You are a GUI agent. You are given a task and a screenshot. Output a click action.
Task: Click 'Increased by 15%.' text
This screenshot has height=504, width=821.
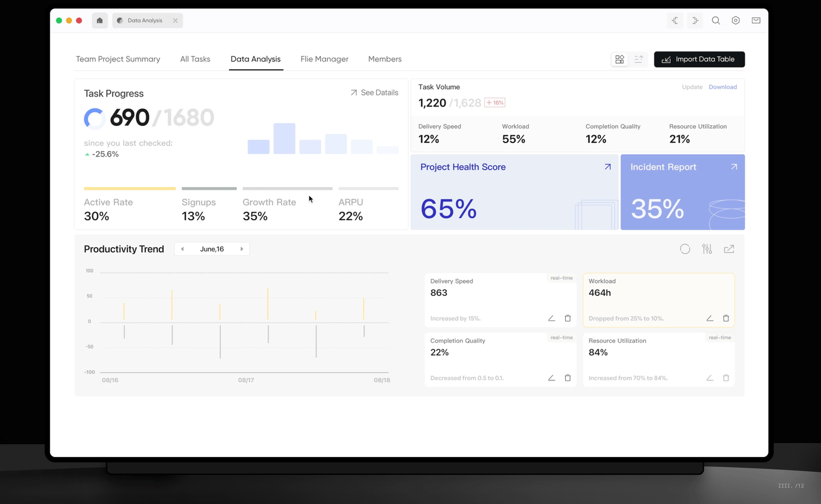coord(456,318)
